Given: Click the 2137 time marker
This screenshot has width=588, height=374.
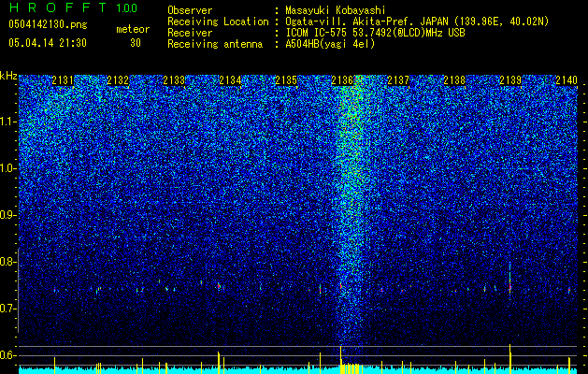Looking at the screenshot, I should pos(398,80).
